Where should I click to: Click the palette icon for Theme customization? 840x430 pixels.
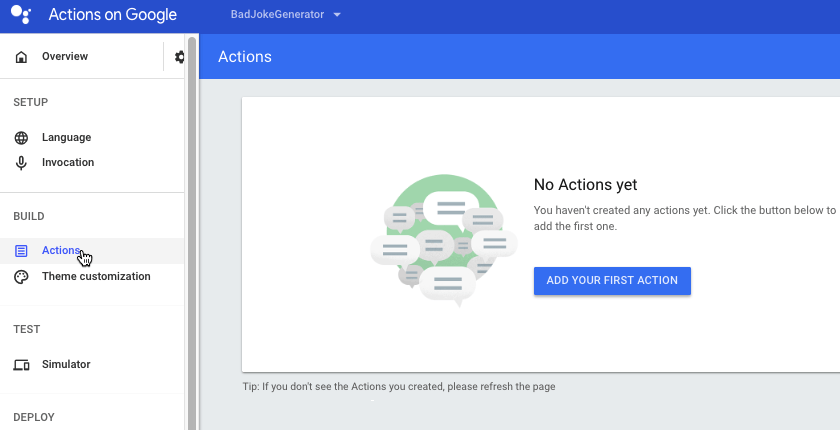(21, 277)
